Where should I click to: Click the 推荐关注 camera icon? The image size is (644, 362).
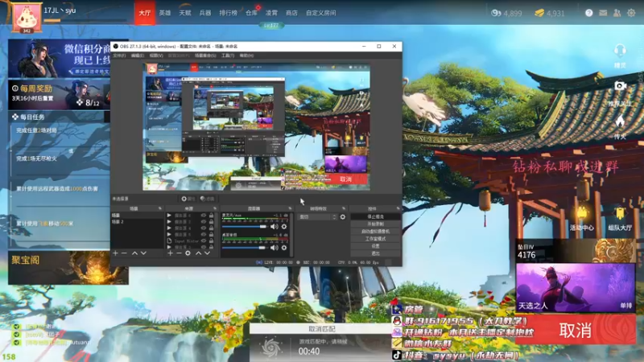click(x=620, y=86)
